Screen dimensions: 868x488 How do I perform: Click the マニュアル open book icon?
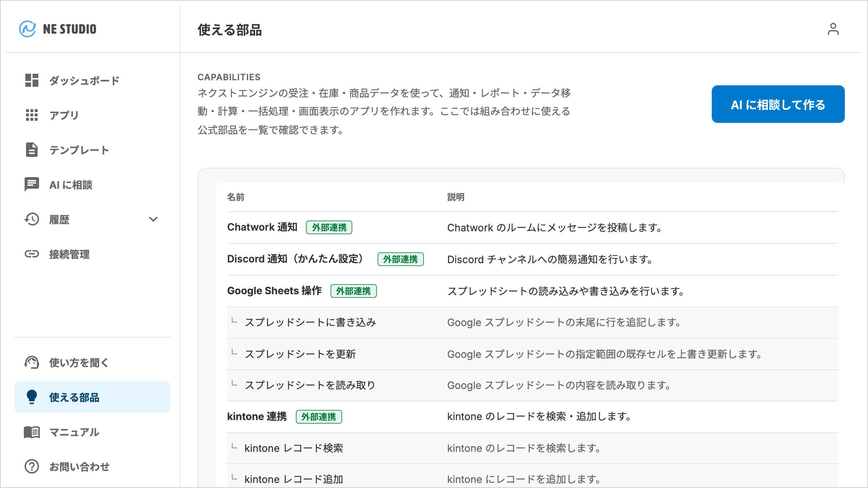tap(32, 432)
